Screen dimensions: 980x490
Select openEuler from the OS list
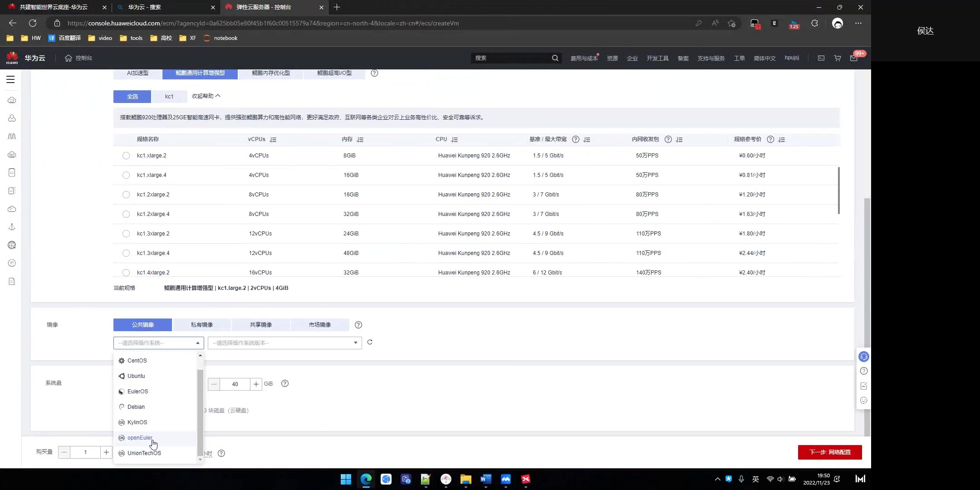(140, 437)
